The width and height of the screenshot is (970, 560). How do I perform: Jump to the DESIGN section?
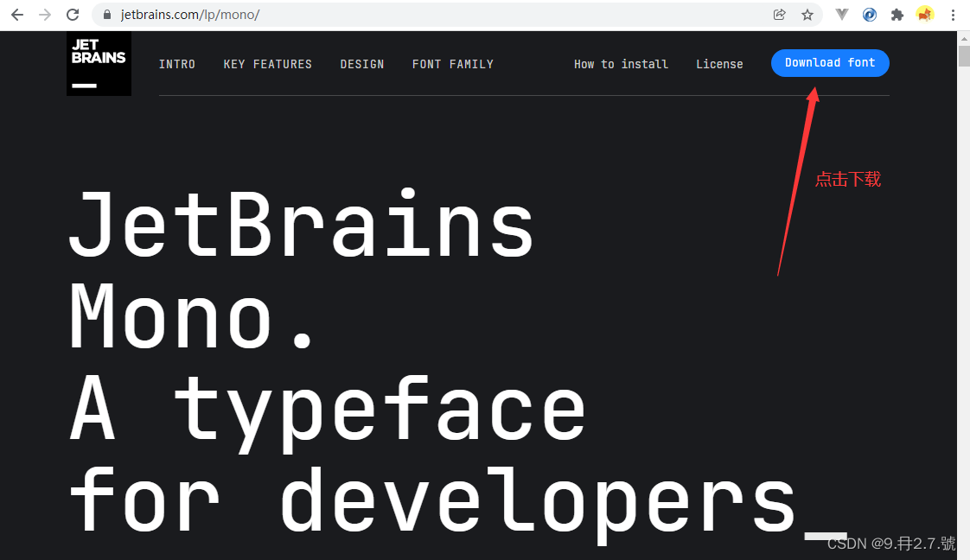pos(362,64)
